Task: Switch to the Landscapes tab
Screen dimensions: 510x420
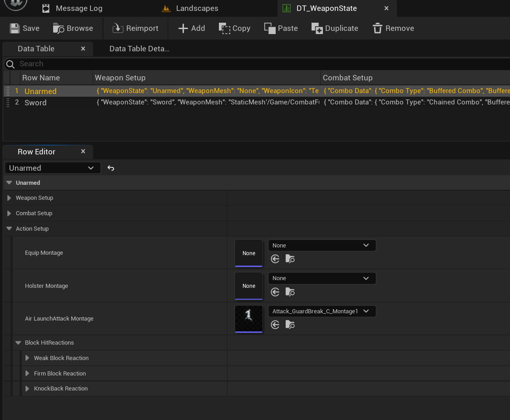Action: tap(190, 8)
